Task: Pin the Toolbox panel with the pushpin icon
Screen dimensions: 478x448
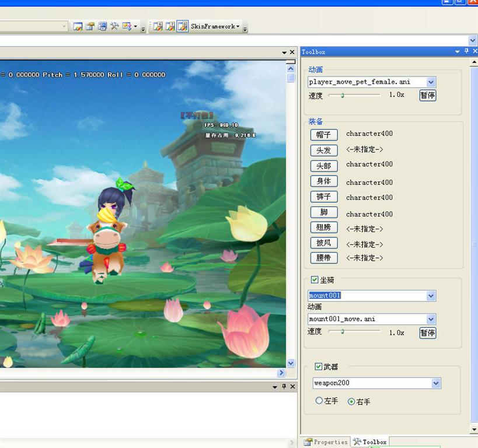Action: [x=466, y=51]
